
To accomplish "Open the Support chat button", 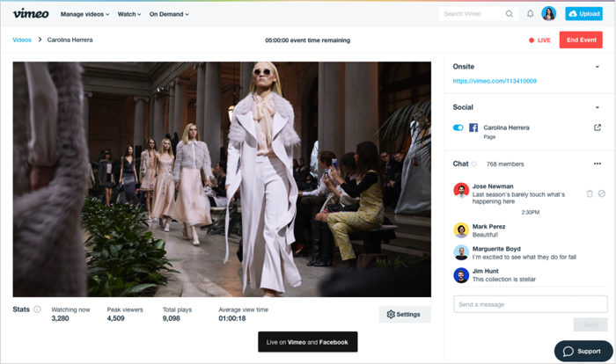I will (583, 351).
